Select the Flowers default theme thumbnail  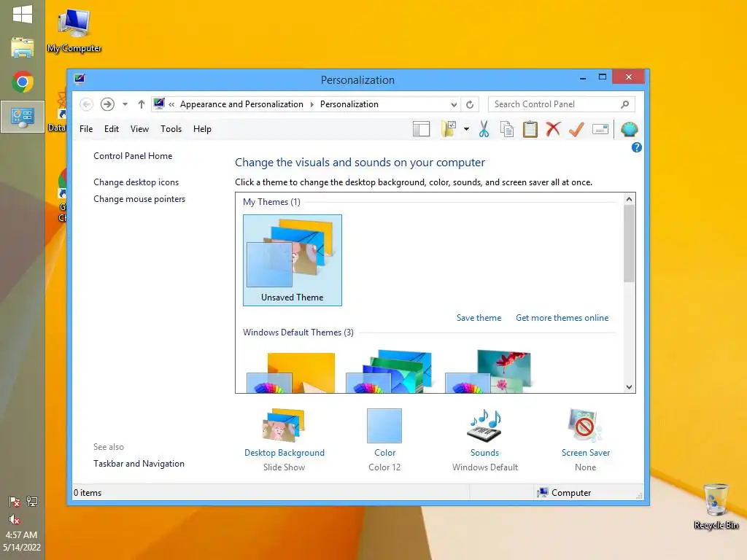coord(488,371)
